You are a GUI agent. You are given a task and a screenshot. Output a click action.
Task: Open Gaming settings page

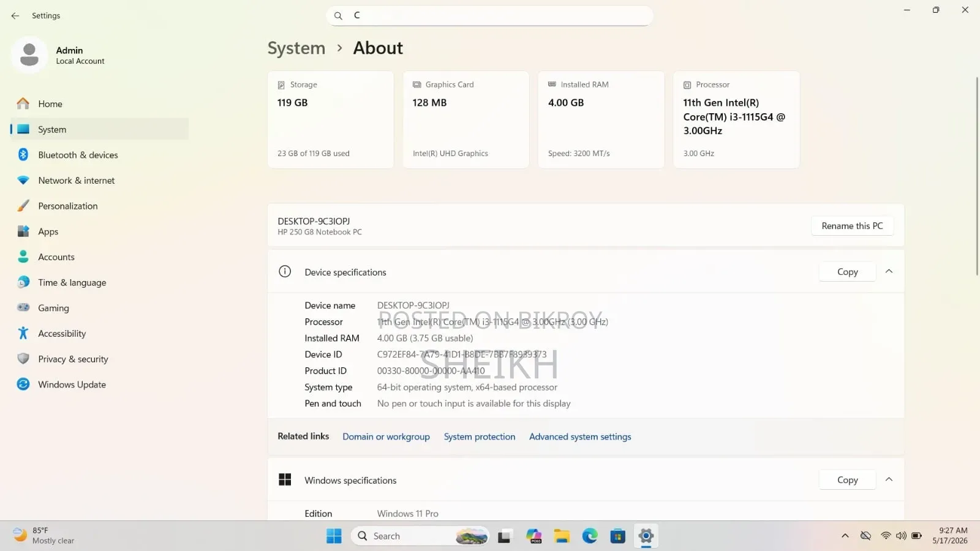(x=100, y=308)
